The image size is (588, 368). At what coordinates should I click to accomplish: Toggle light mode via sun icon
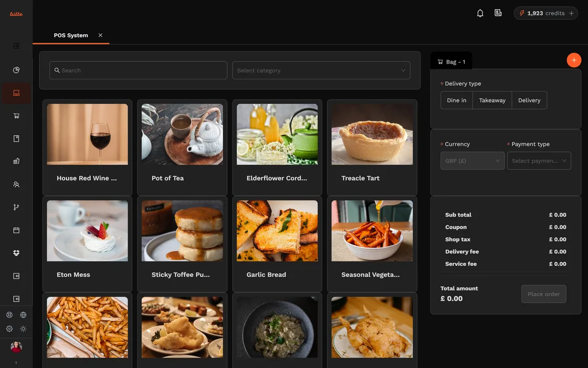pos(23,329)
